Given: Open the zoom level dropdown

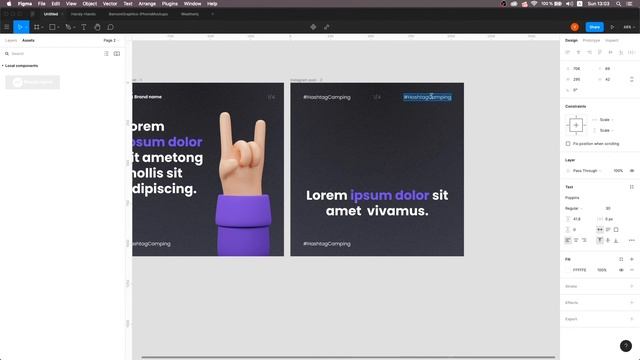Looking at the screenshot, I should click(629, 27).
